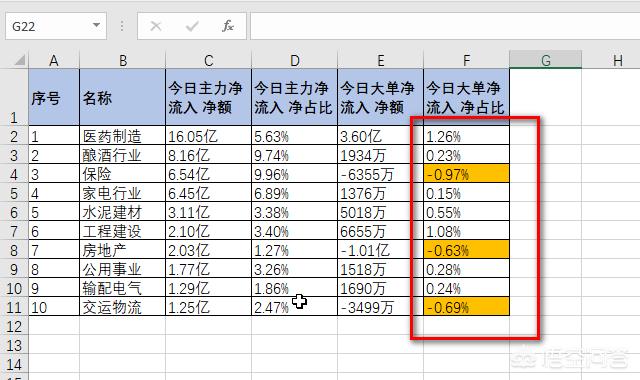This screenshot has width=640, height=380.
Task: Click the cell with -1.01亿
Action: [380, 250]
